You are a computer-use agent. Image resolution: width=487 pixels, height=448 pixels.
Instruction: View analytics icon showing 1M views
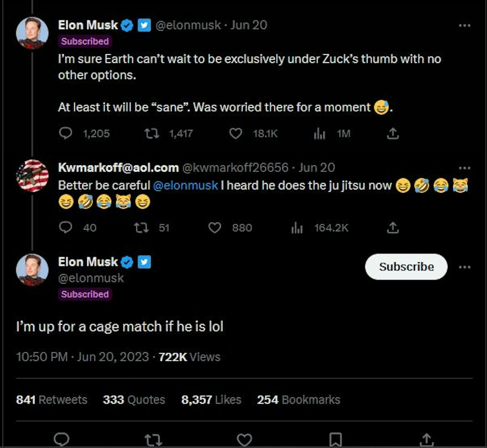click(x=319, y=133)
